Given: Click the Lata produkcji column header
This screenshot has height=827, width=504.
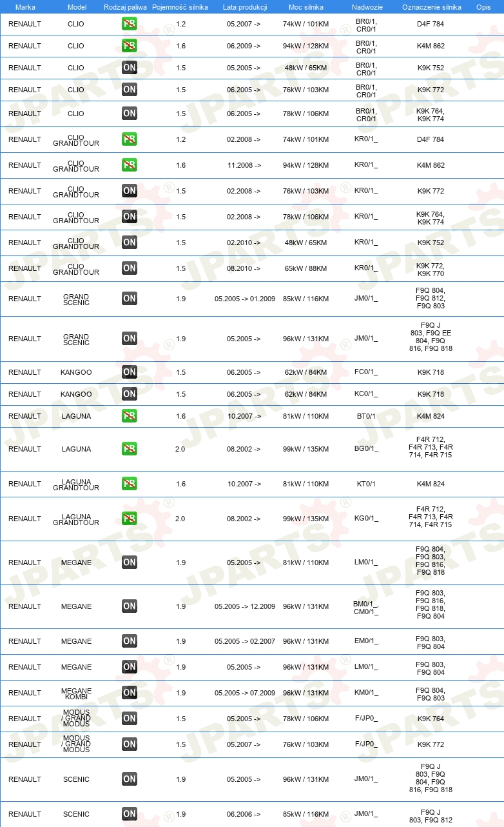Looking at the screenshot, I should [244, 7].
